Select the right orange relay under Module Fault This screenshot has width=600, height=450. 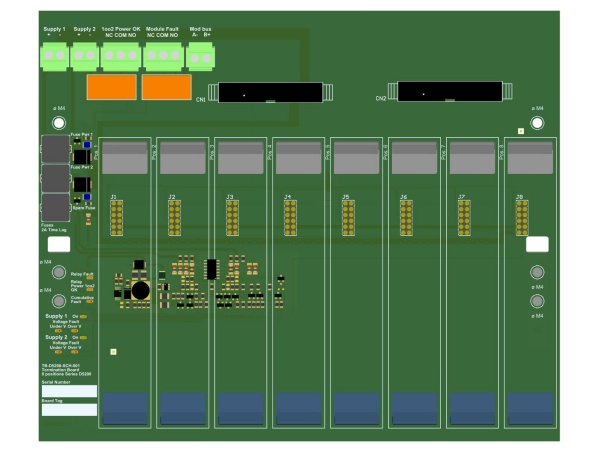(x=165, y=88)
